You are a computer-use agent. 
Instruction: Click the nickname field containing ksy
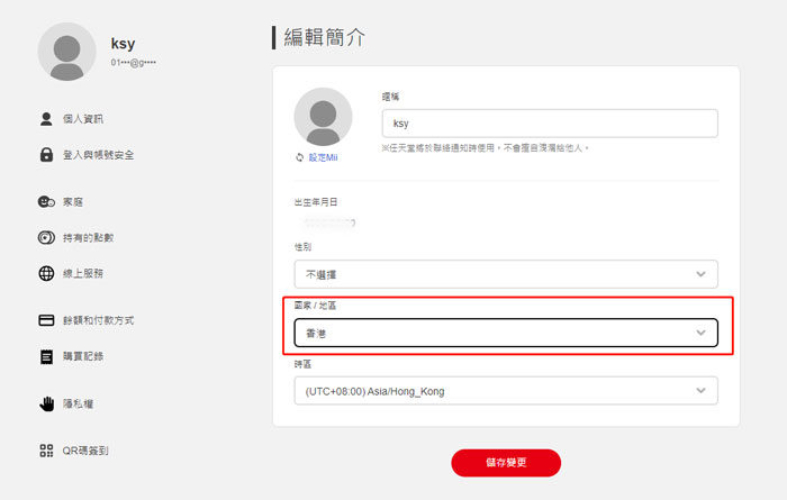point(550,123)
